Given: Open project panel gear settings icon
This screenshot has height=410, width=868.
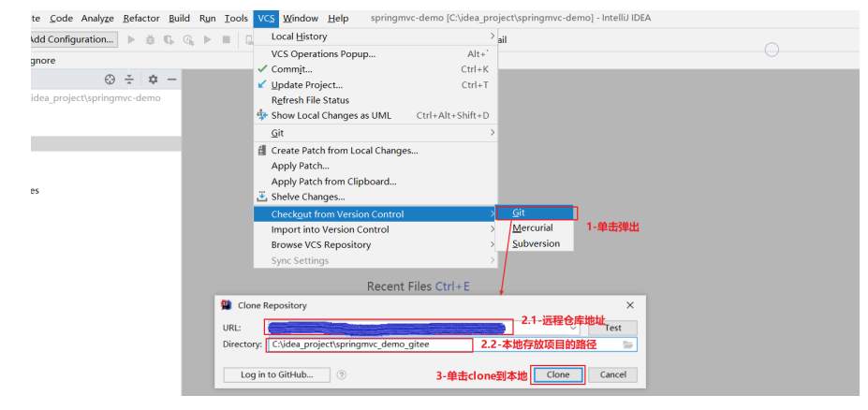Looking at the screenshot, I should click(154, 80).
